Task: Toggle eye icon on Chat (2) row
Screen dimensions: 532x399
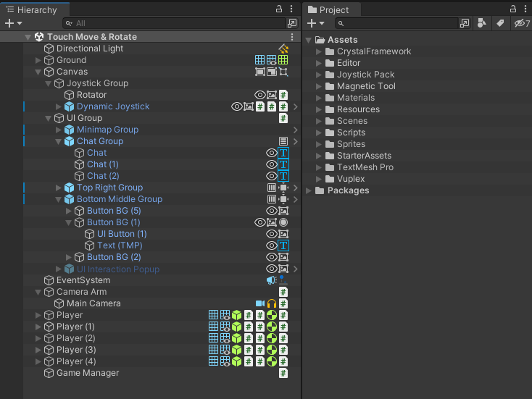Action: 271,176
